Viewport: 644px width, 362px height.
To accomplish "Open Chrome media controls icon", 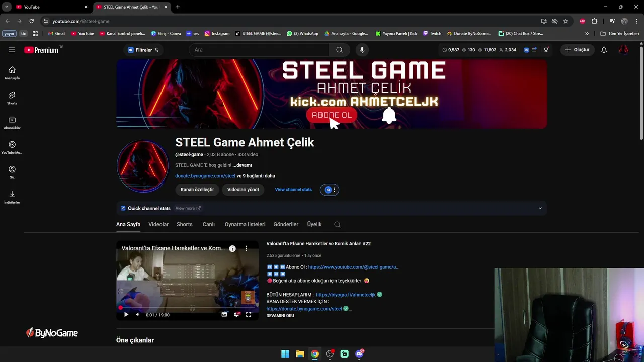I will tap(612, 21).
